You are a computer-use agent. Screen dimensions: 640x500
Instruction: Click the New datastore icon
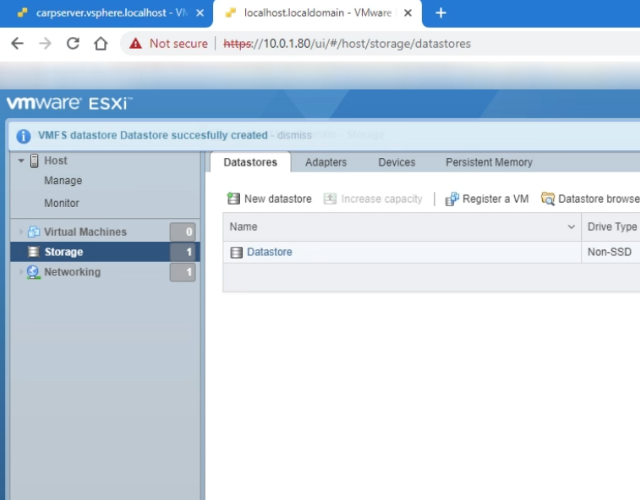pos(233,199)
